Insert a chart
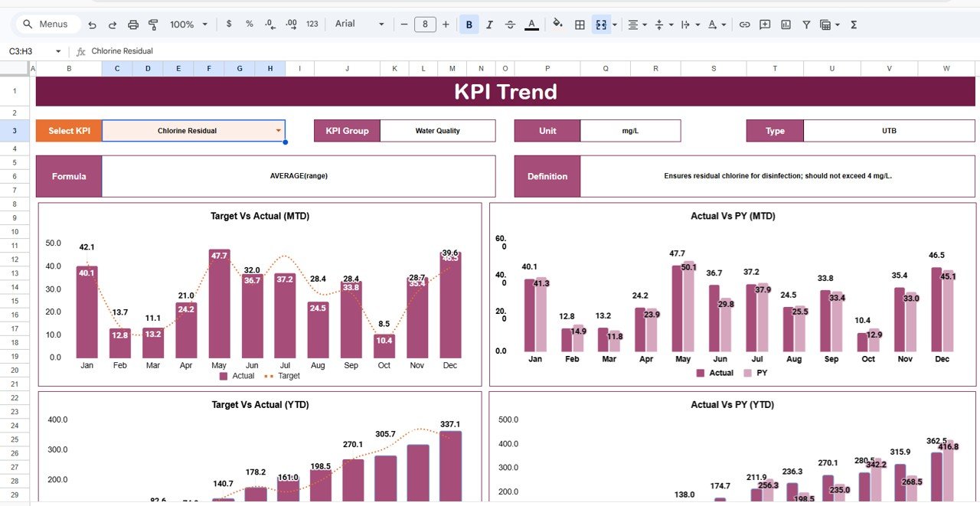The height and width of the screenshot is (506, 980). (786, 24)
